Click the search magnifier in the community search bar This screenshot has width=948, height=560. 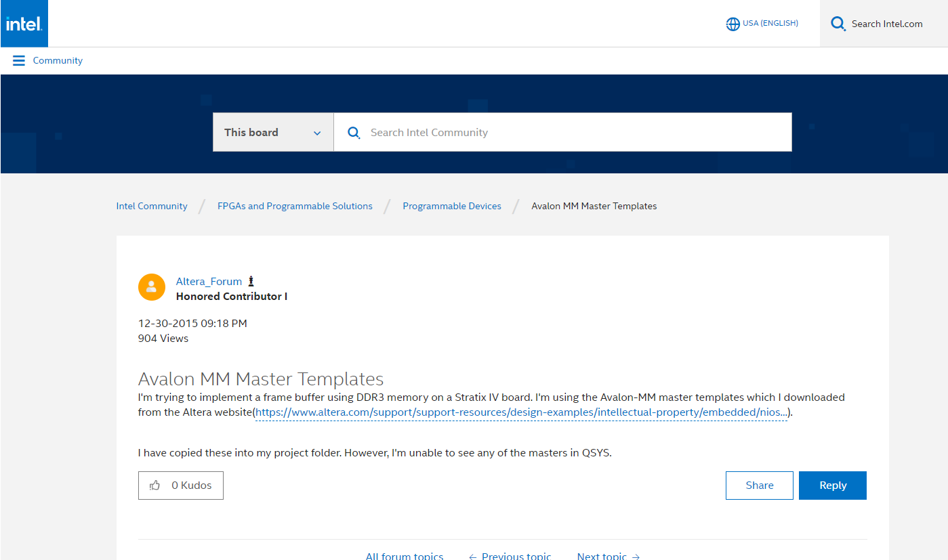[x=353, y=132]
